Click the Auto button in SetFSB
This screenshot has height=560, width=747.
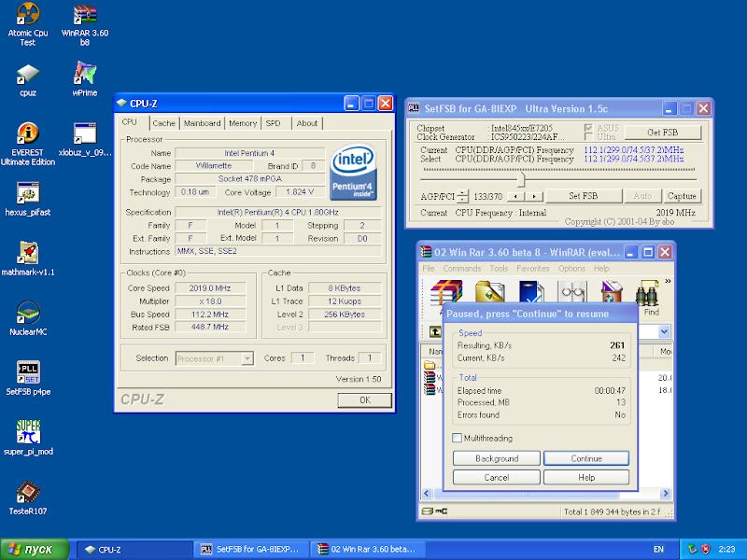pyautogui.click(x=642, y=196)
